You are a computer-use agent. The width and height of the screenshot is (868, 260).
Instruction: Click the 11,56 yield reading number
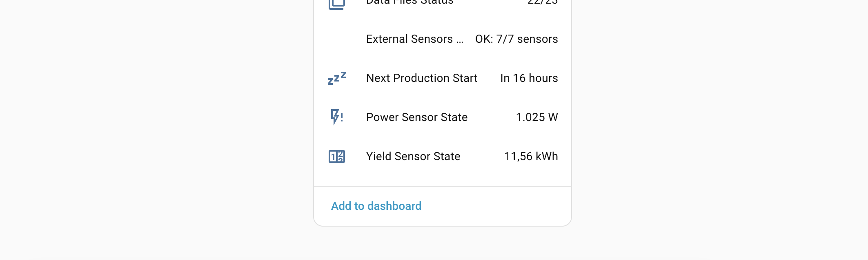pyautogui.click(x=519, y=157)
